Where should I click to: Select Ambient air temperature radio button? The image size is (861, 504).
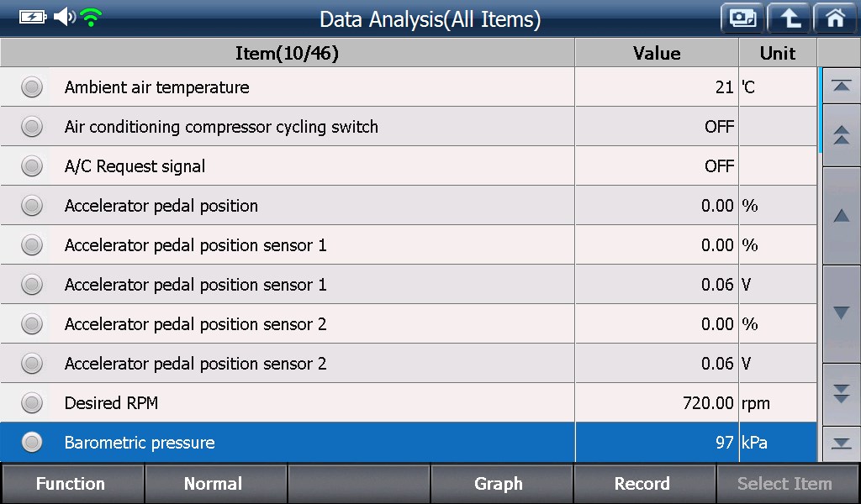pyautogui.click(x=32, y=87)
